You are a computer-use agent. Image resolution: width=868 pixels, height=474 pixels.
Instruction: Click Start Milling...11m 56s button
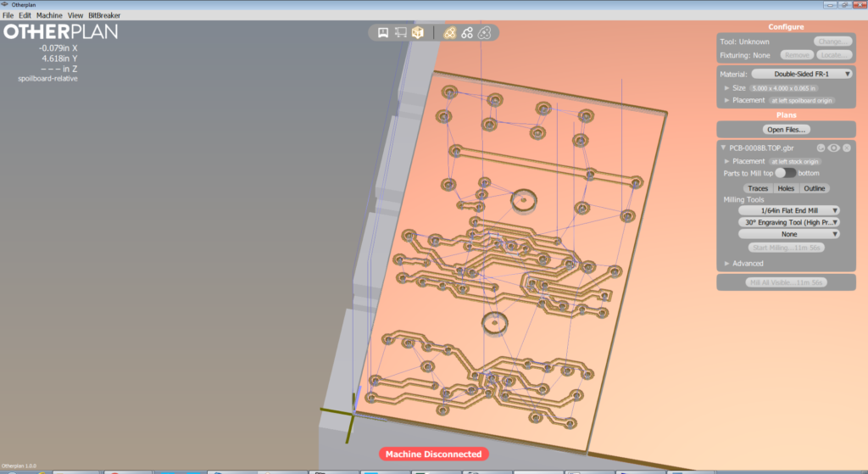786,248
